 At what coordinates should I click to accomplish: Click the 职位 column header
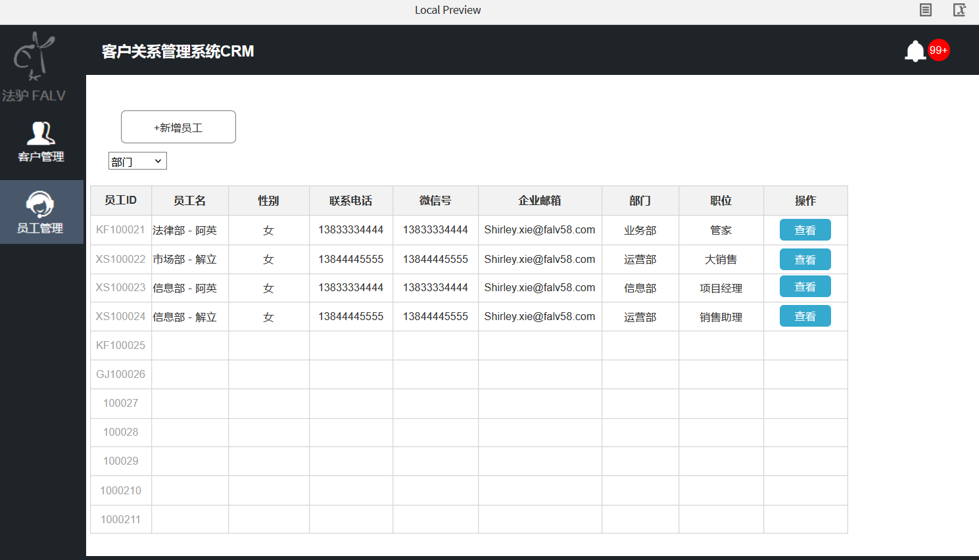[721, 200]
